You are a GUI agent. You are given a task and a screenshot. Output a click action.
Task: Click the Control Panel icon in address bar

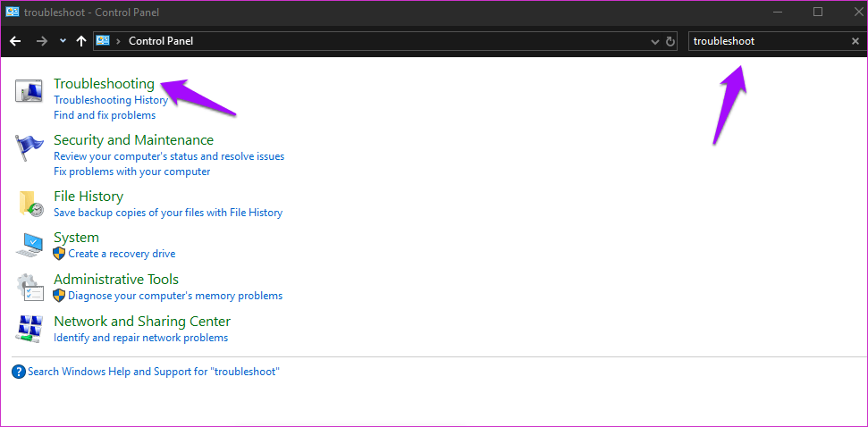[103, 40]
